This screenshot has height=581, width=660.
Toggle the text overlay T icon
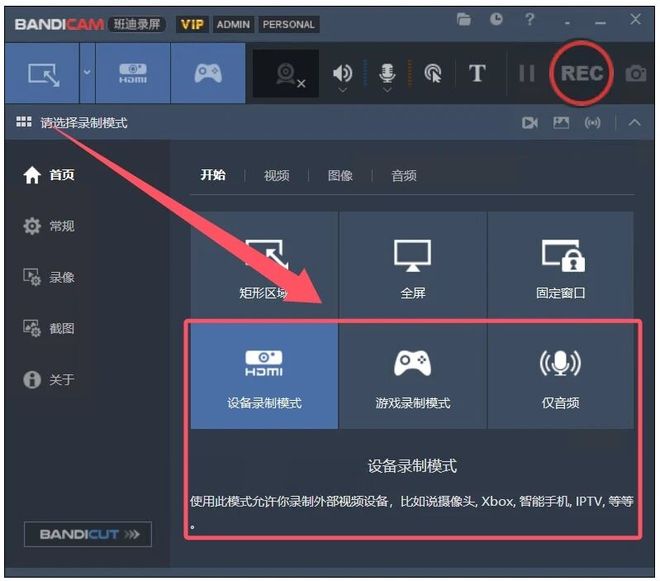477,73
